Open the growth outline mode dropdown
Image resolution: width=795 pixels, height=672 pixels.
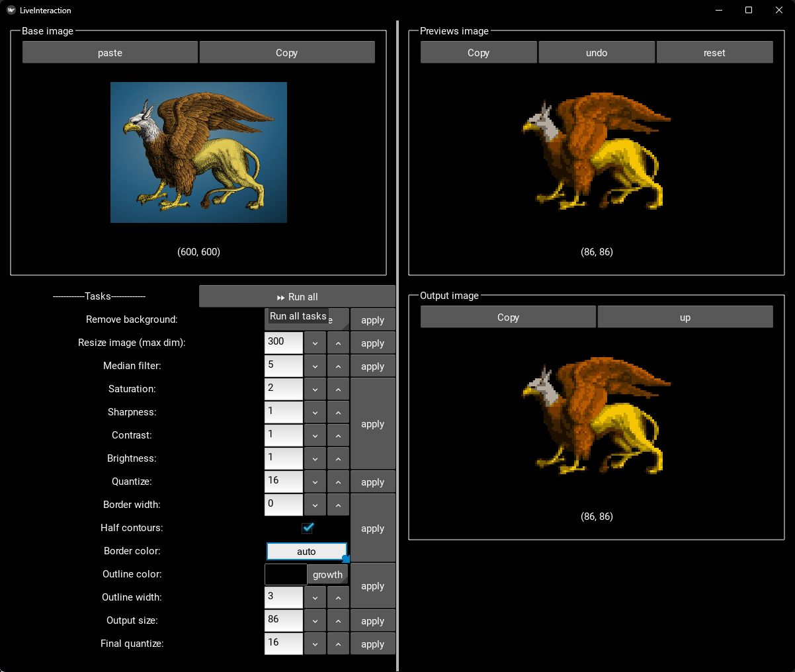[328, 575]
